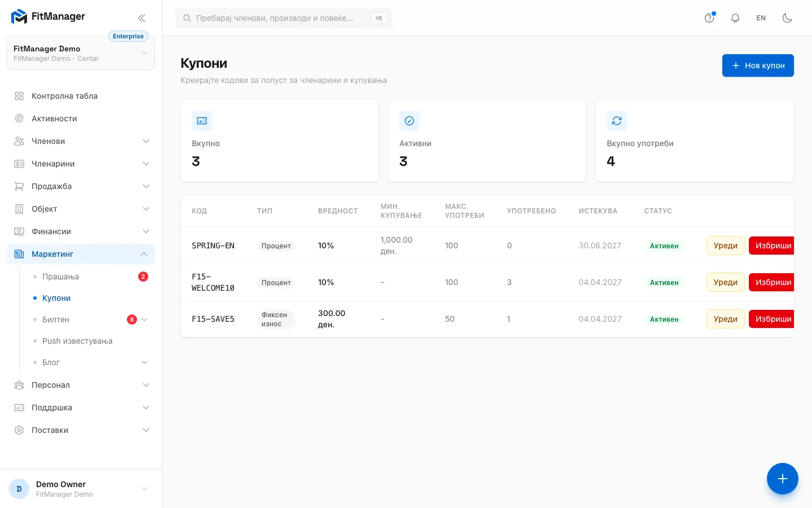This screenshot has height=508, width=812.
Task: Toggle dark mode moon icon
Action: 787,18
